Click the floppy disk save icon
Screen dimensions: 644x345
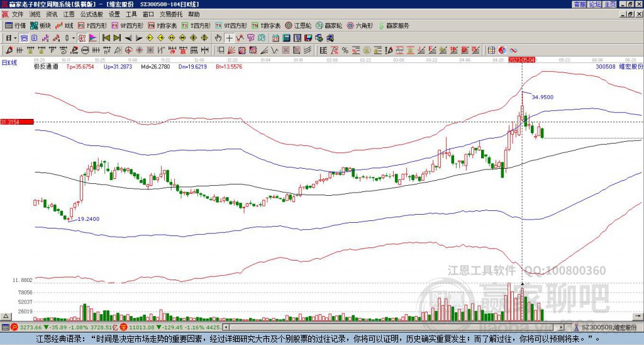[x=308, y=38]
